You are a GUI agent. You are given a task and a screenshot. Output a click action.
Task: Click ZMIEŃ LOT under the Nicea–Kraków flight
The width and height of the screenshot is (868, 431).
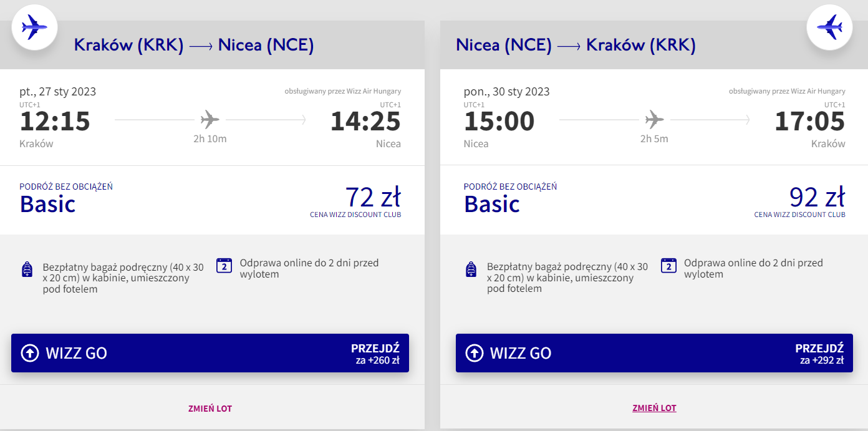(654, 408)
